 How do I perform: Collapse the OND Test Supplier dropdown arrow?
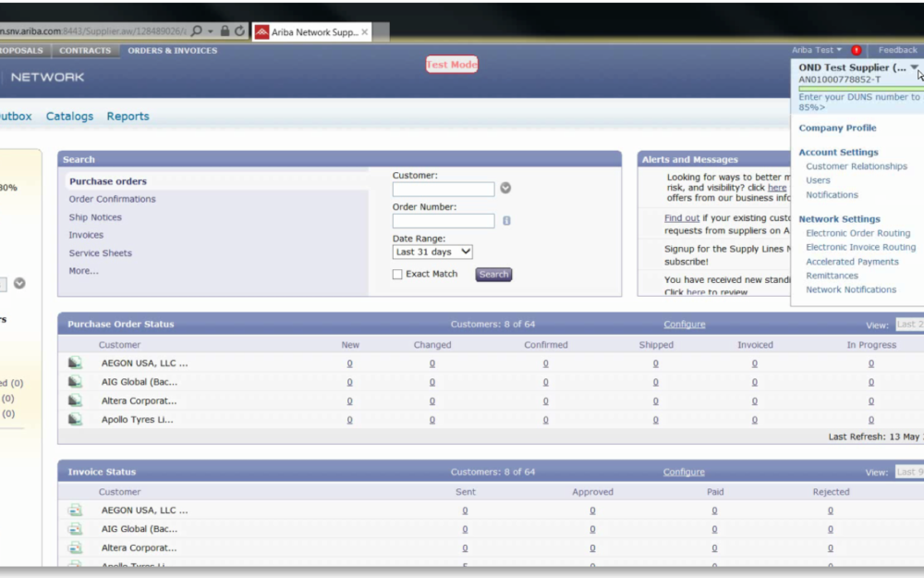coord(914,68)
